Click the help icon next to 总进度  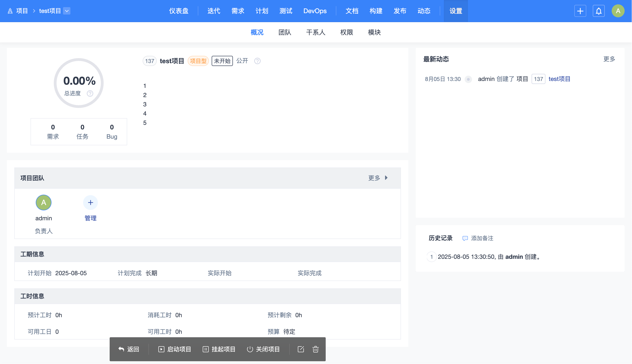coord(90,93)
